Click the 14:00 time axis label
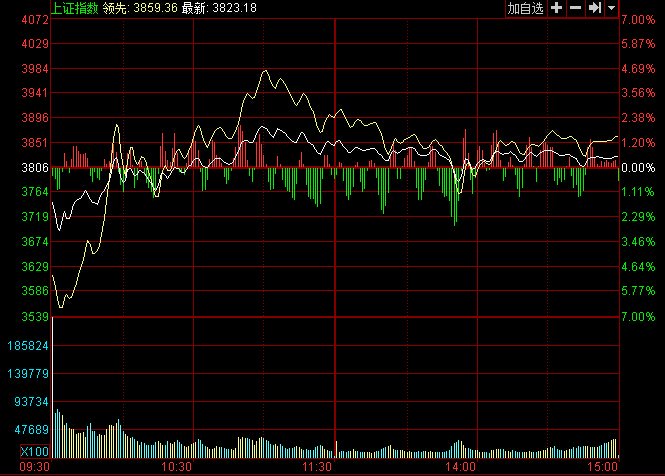 coord(460,467)
